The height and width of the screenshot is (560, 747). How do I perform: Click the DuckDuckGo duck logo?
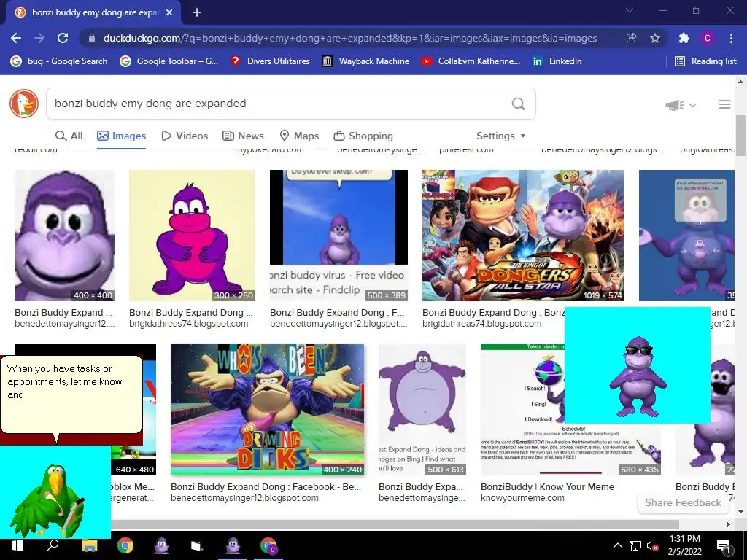point(24,104)
